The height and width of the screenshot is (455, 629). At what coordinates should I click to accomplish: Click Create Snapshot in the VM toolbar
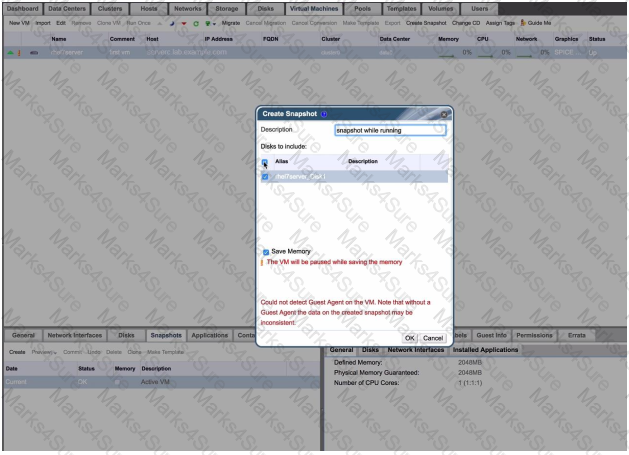(427, 22)
